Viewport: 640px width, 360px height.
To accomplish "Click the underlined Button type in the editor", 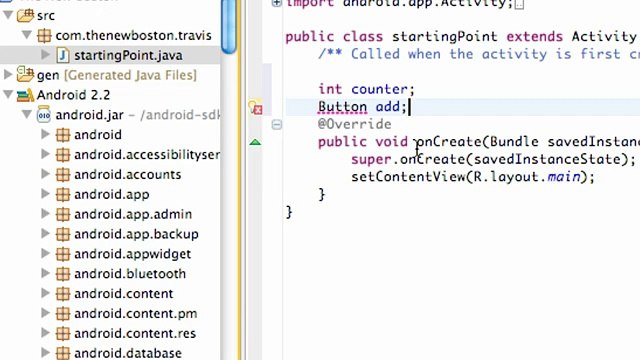I will point(342,107).
